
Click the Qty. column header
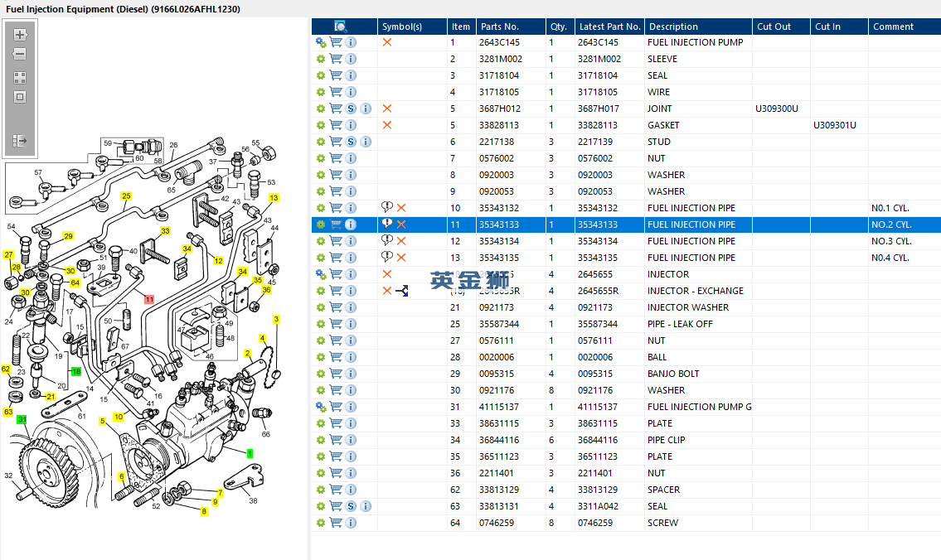coord(560,27)
